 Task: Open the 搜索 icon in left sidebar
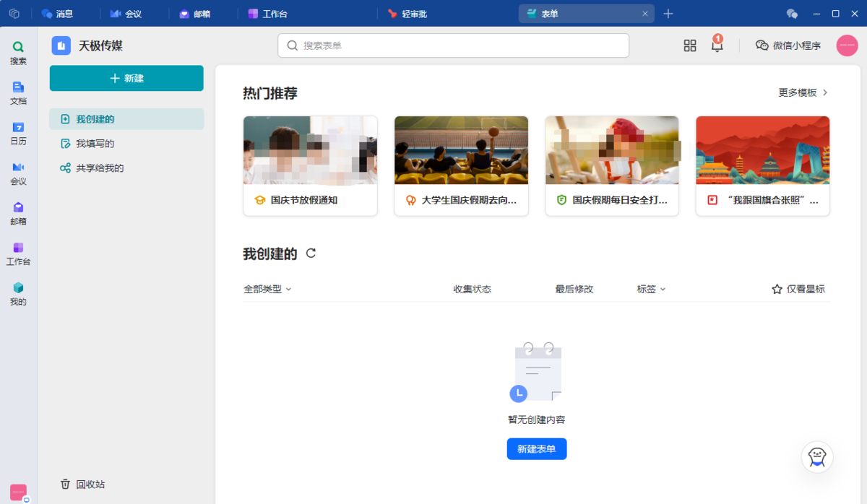click(x=18, y=52)
